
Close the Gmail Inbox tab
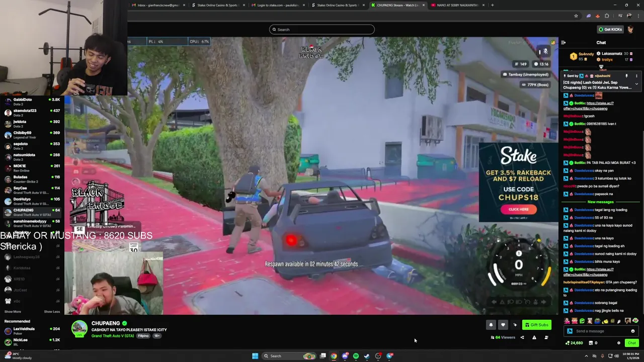pos(184,5)
